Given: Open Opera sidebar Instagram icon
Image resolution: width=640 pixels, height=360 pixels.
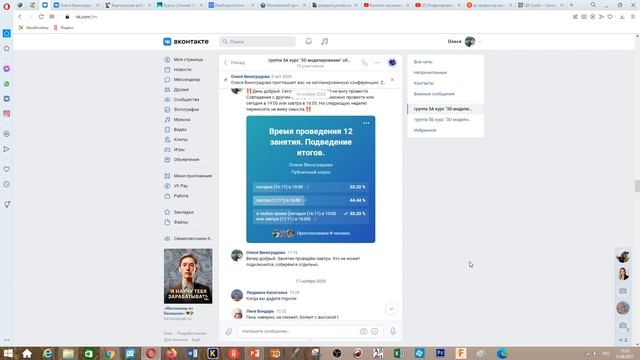Looking at the screenshot, I should 7,114.
